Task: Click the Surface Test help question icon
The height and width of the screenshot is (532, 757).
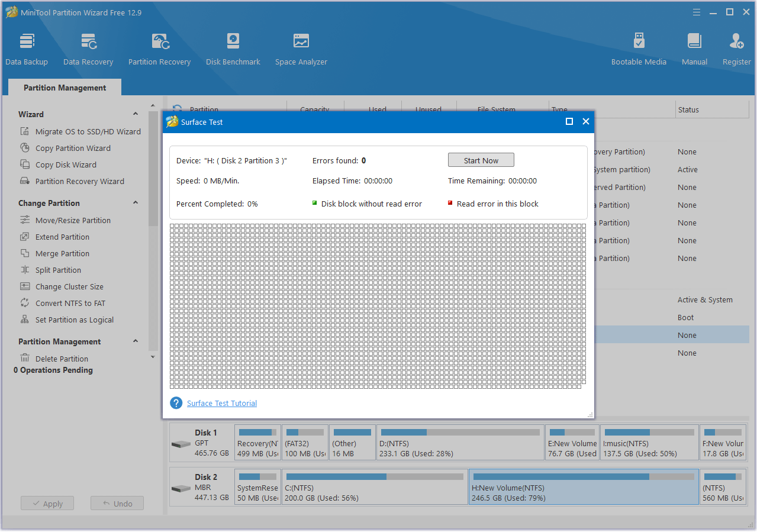Action: [x=176, y=403]
